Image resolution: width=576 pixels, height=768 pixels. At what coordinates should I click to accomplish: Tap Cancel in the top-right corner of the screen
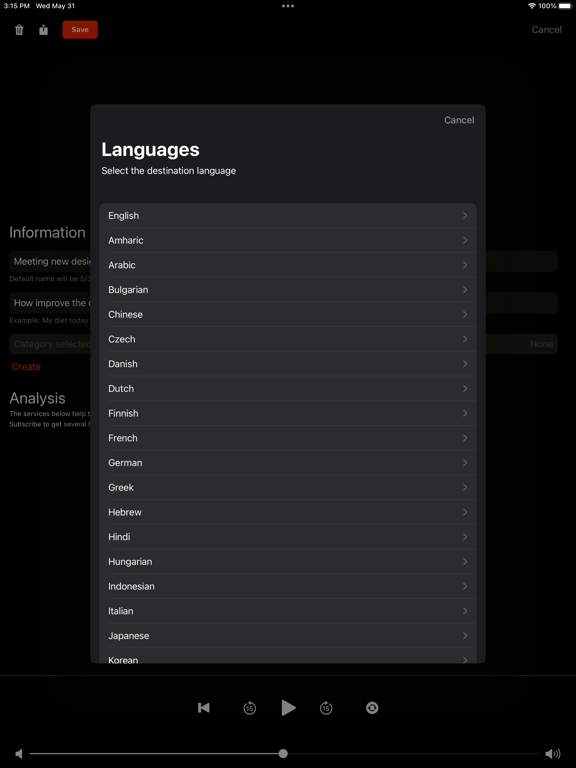547,30
